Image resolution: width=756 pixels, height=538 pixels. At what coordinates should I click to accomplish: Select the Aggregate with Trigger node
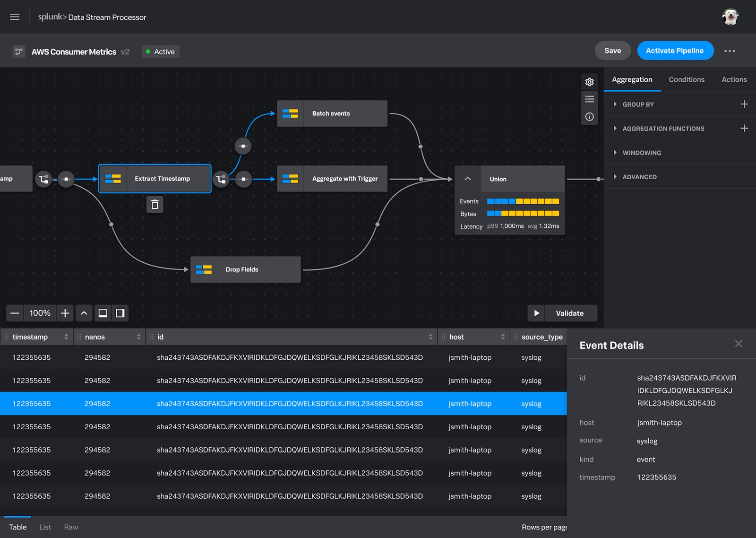click(x=332, y=179)
